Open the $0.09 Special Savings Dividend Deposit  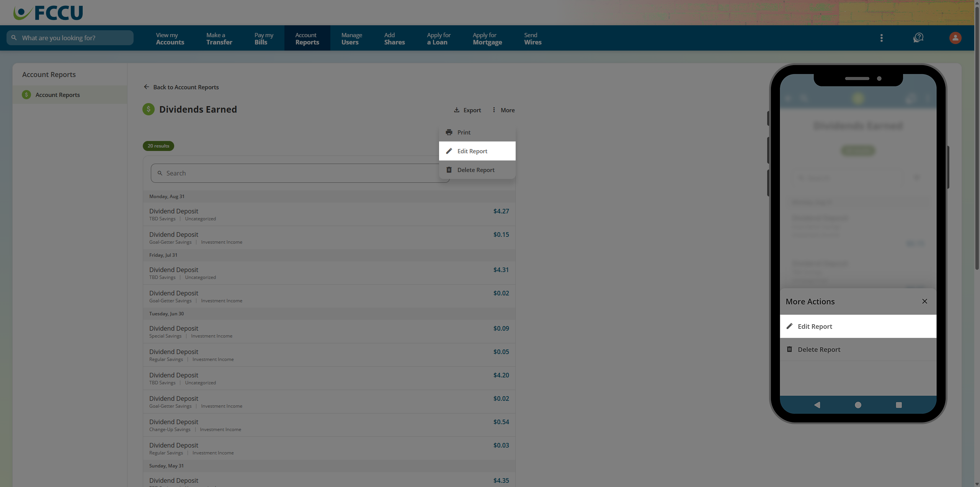point(329,331)
